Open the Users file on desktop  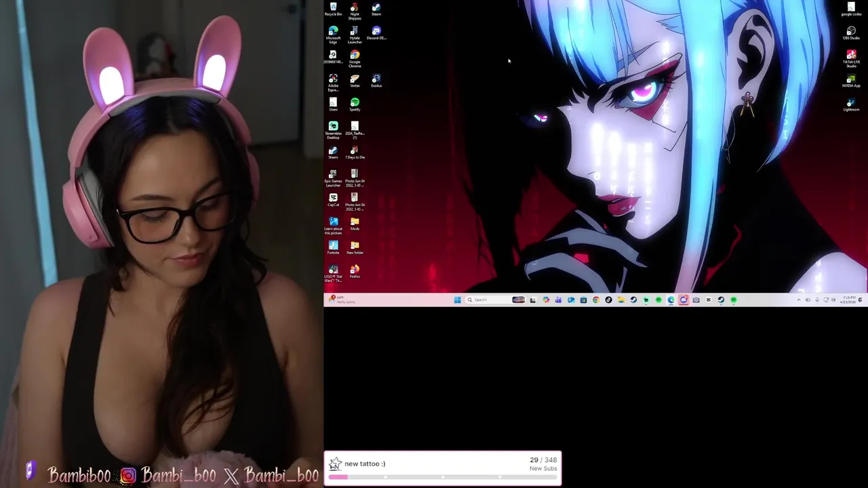pos(333,104)
